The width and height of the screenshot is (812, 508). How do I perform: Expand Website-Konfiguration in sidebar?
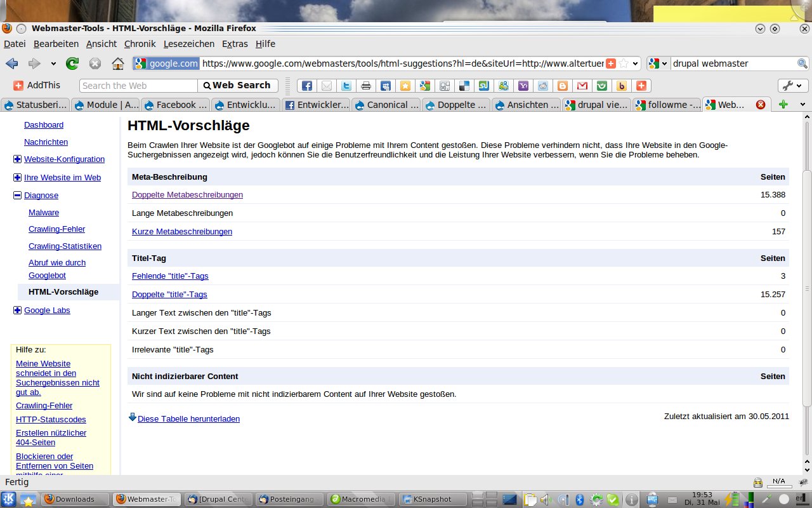click(x=17, y=159)
